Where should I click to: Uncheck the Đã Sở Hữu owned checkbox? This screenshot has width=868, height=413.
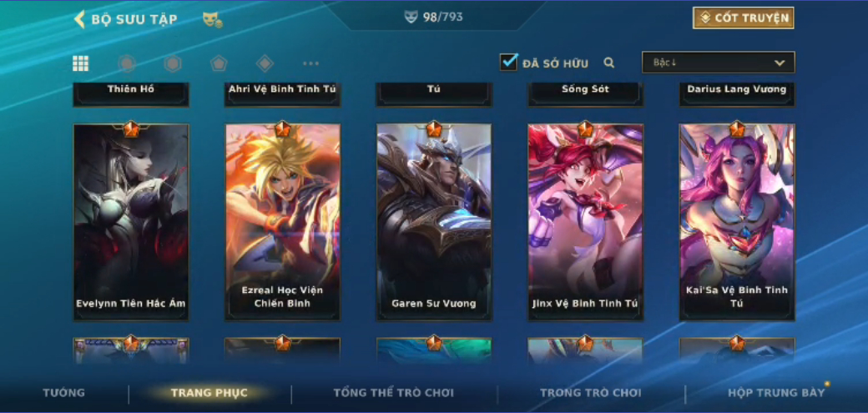[x=509, y=62]
